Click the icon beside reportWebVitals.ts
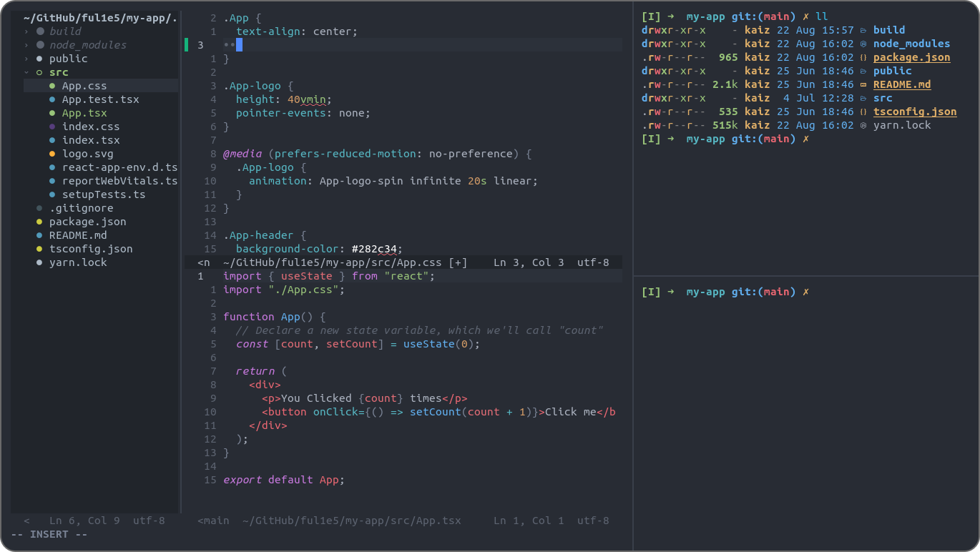The image size is (980, 552). pos(52,181)
